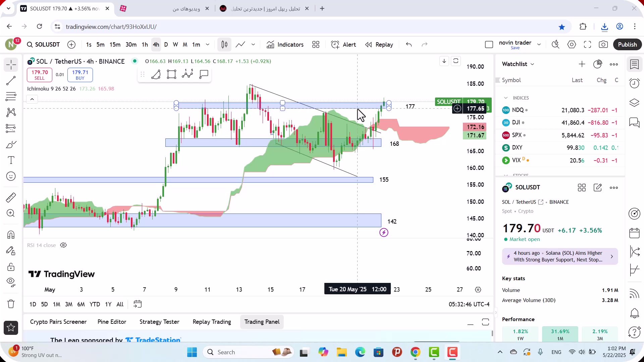This screenshot has height=362, width=644.
Task: Open candlestick chart type selector
Action: coord(224,45)
